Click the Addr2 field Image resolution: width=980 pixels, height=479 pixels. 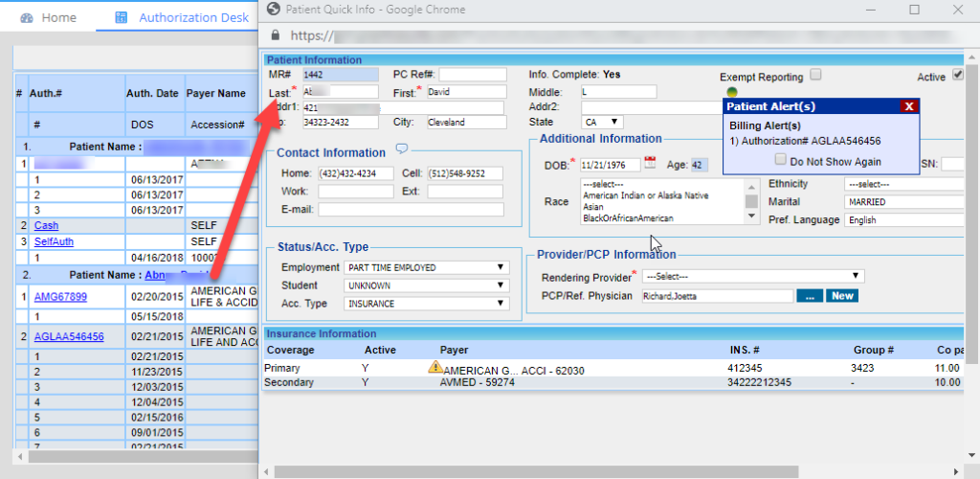651,107
